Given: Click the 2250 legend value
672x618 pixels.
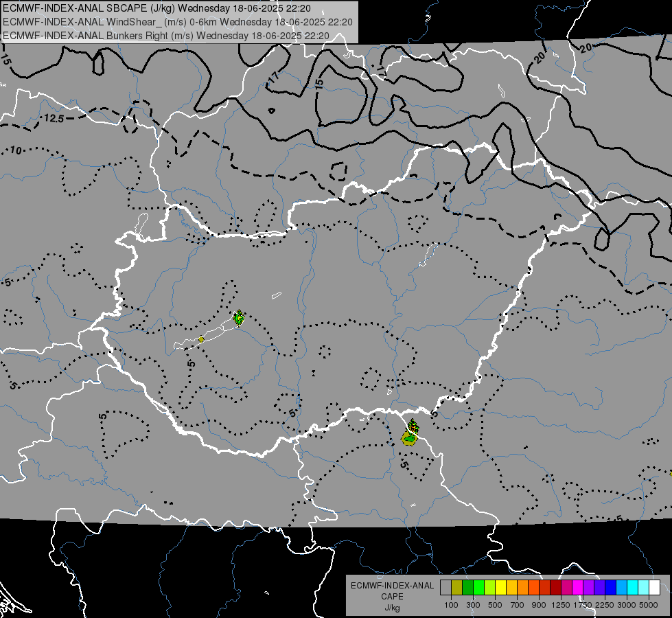Looking at the screenshot, I should point(604,605).
